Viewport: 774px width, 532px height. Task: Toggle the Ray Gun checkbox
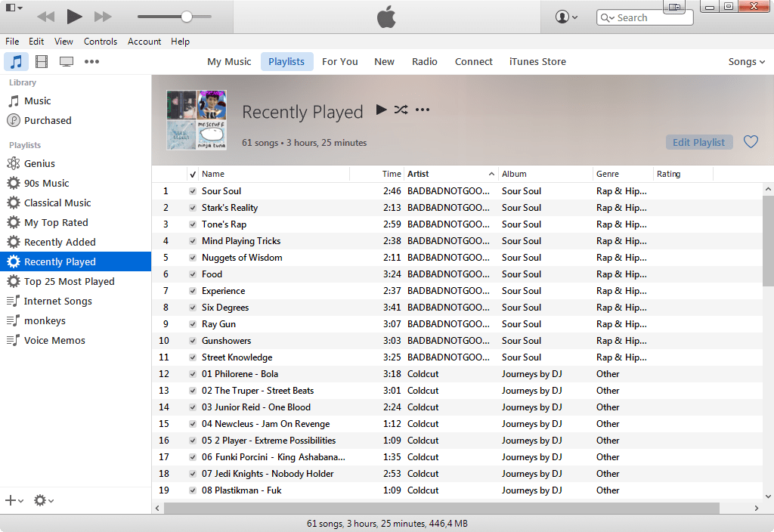tap(193, 324)
